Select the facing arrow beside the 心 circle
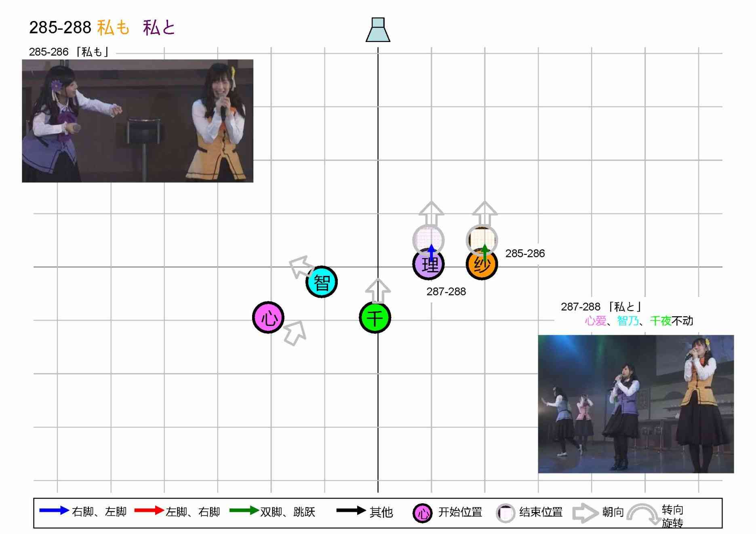The image size is (756, 534). click(x=295, y=333)
